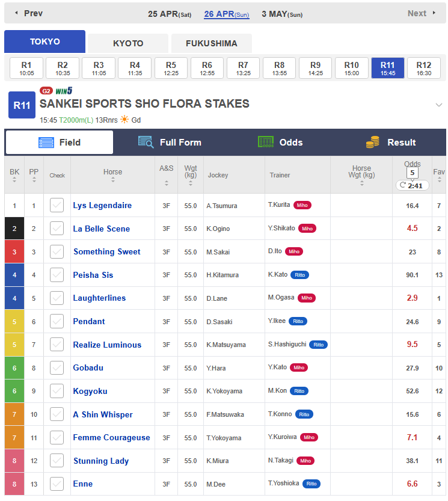Screen dimensions: 448x501
Task: Switch to the TOKYO racecourse tab
Action: click(x=44, y=41)
